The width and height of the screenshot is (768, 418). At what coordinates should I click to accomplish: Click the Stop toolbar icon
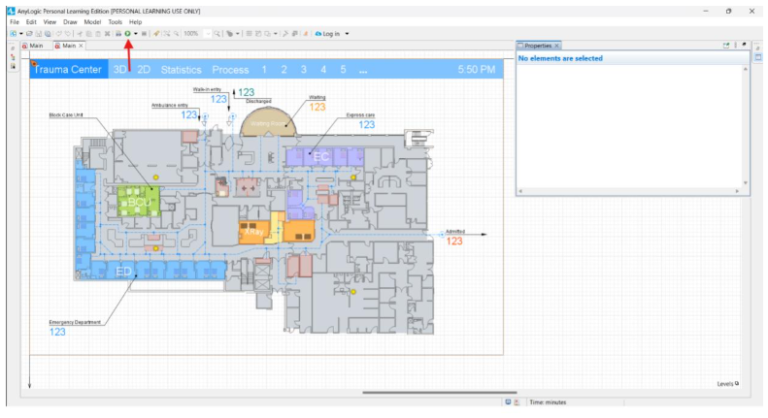(x=144, y=34)
